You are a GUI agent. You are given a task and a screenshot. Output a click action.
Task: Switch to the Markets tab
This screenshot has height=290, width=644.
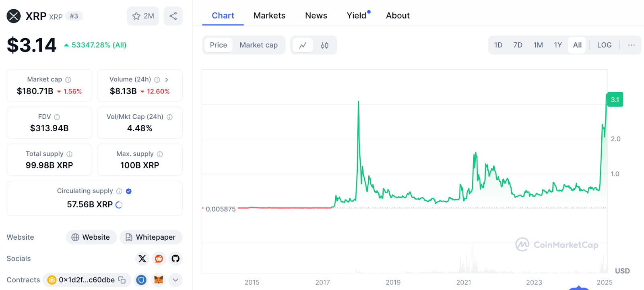pos(269,16)
